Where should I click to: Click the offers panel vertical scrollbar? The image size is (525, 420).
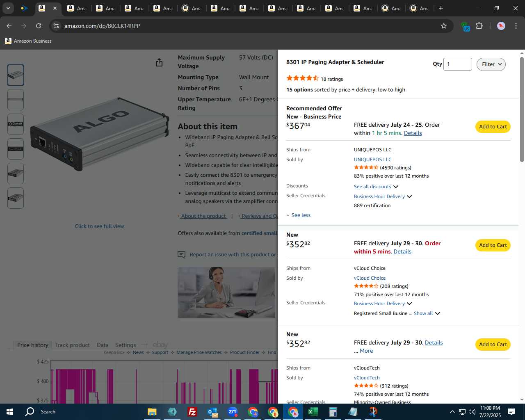[522, 110]
